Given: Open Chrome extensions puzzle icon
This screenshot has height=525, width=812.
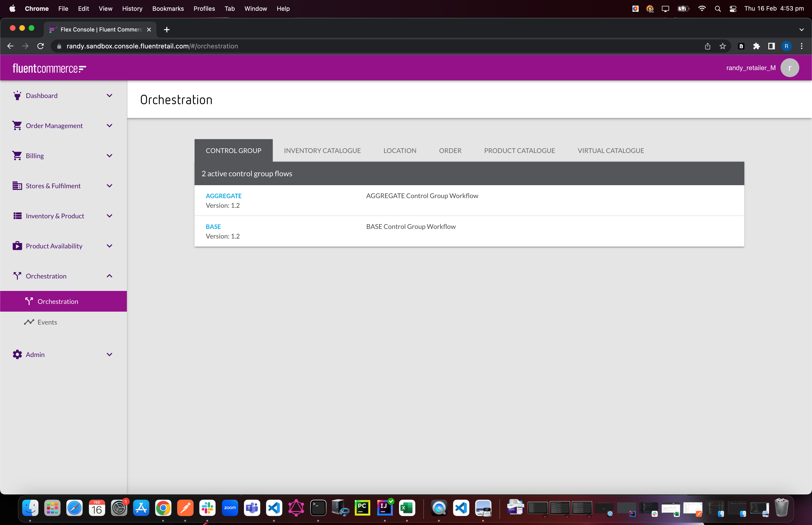Looking at the screenshot, I should (756, 46).
